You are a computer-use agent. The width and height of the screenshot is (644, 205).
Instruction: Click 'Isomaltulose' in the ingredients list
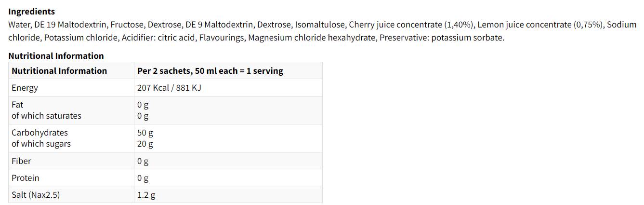click(x=319, y=25)
